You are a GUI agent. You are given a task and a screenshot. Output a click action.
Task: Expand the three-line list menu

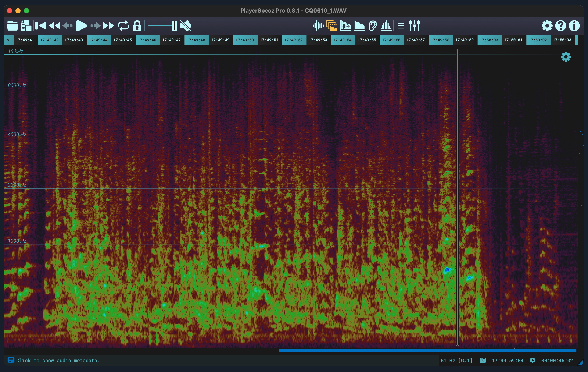click(401, 26)
